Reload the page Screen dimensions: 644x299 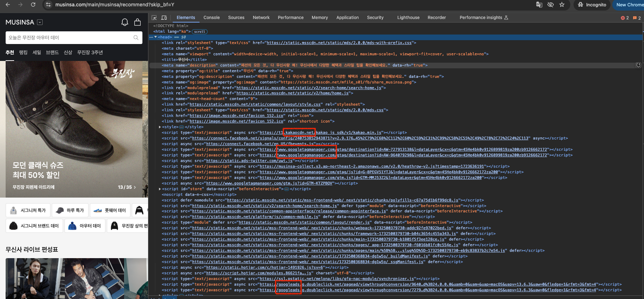point(33,5)
